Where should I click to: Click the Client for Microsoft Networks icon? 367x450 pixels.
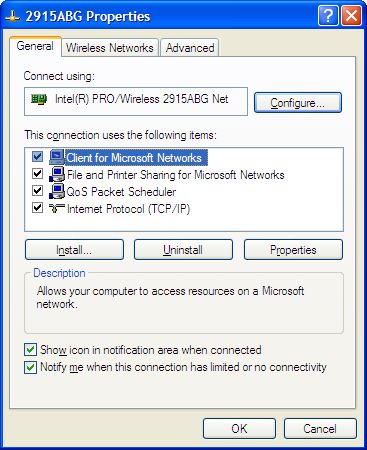pyautogui.click(x=57, y=157)
